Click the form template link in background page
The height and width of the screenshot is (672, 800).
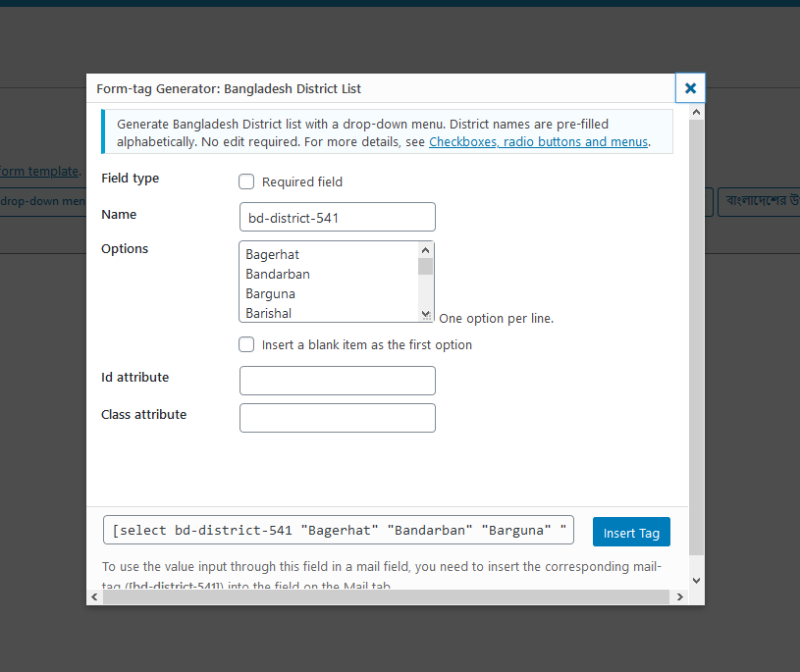tap(39, 172)
